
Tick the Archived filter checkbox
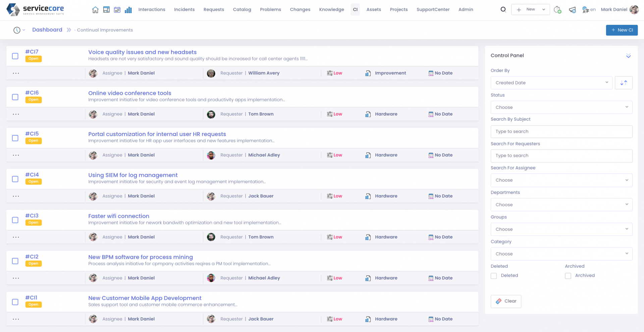tap(568, 276)
